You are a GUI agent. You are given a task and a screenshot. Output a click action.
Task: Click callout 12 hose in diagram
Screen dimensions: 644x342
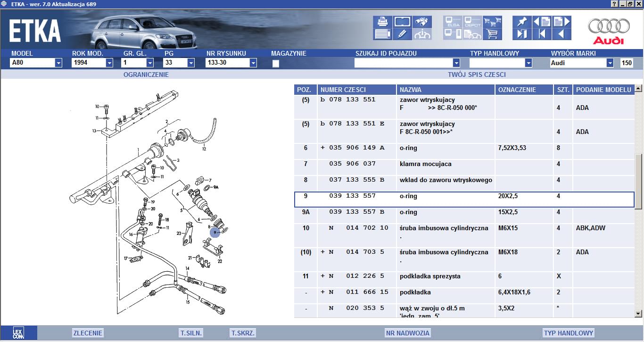pos(204,149)
